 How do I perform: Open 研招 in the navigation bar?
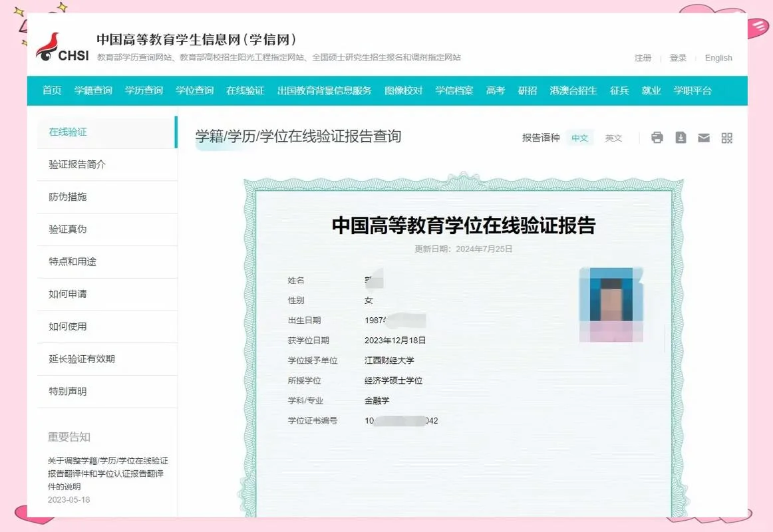[x=528, y=90]
